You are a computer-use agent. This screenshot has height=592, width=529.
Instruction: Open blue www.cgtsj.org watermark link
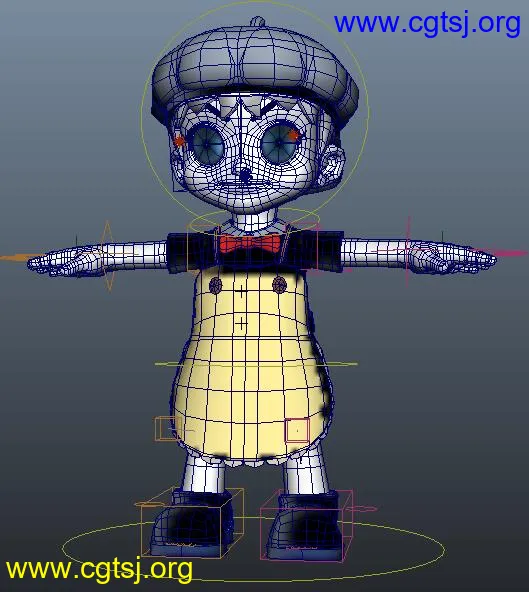point(427,24)
